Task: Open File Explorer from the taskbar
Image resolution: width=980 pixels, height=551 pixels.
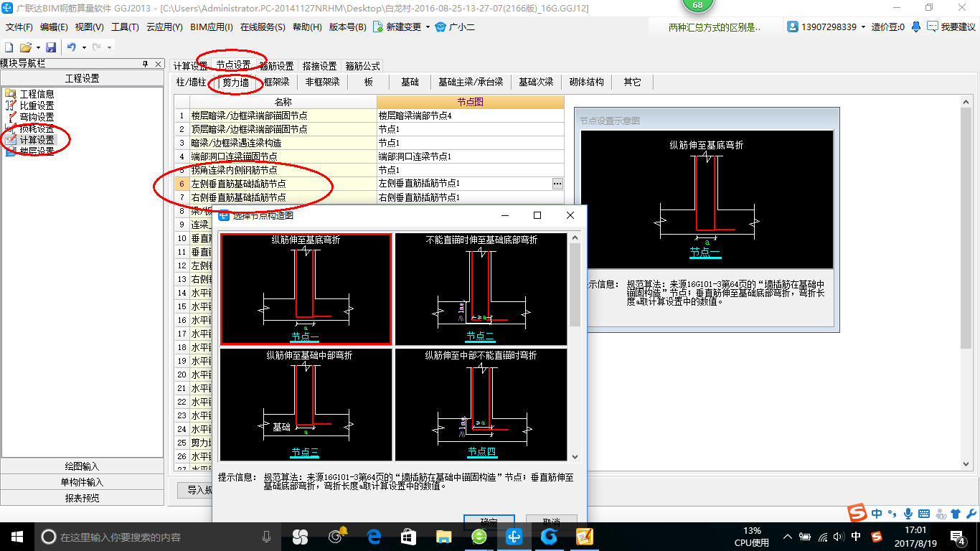Action: pyautogui.click(x=443, y=536)
